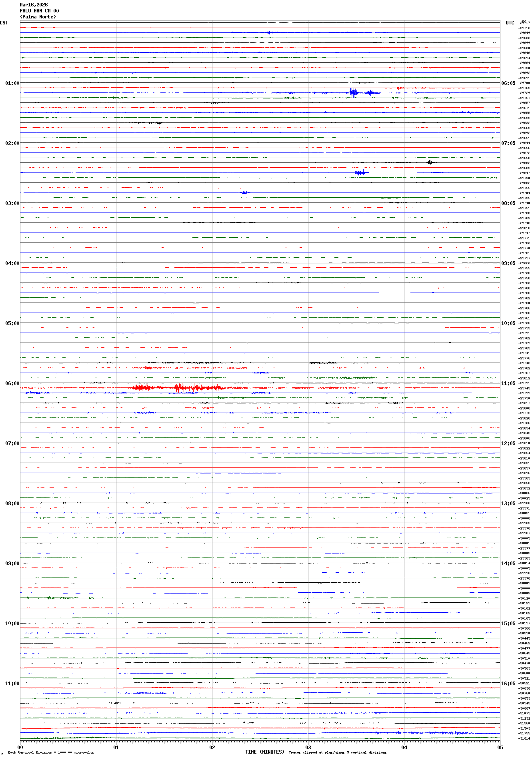
Task: Select the 01:00 CST time marker
Action: (12, 83)
